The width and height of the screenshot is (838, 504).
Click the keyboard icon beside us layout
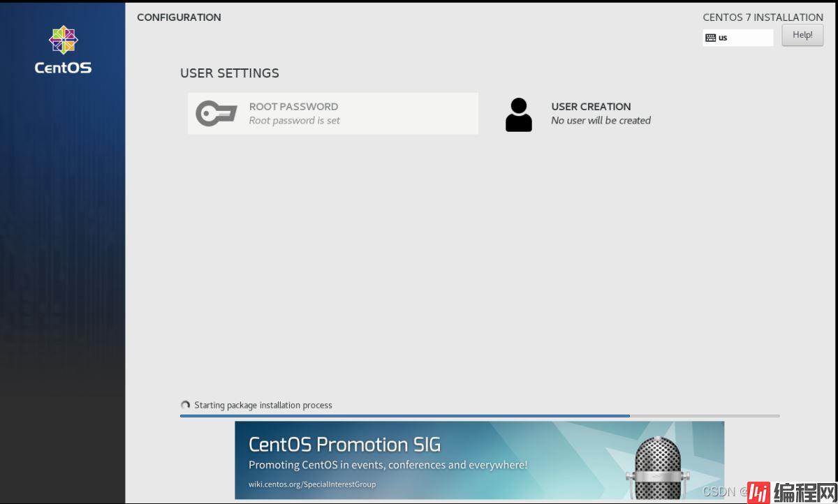click(711, 38)
